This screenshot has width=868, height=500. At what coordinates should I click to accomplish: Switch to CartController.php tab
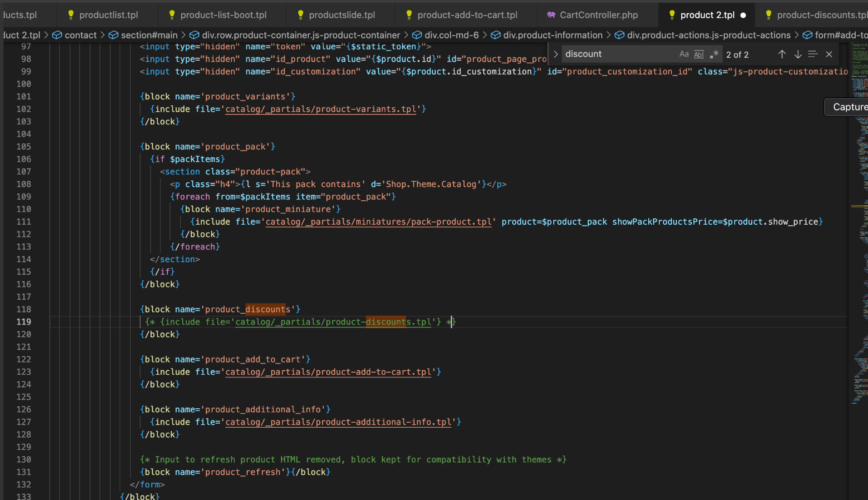pos(598,15)
